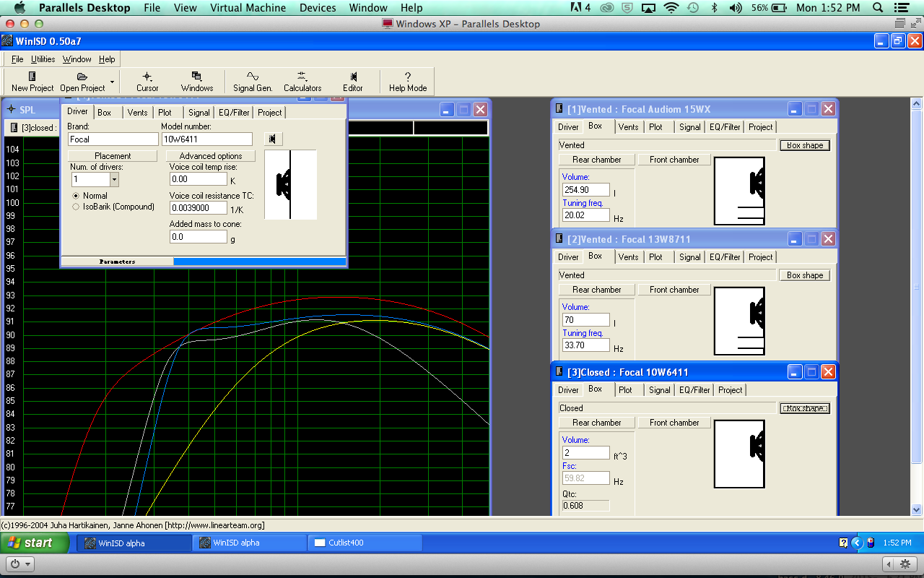Click the Focal 10W6411 window icon
The height and width of the screenshot is (578, 924).
(x=559, y=372)
